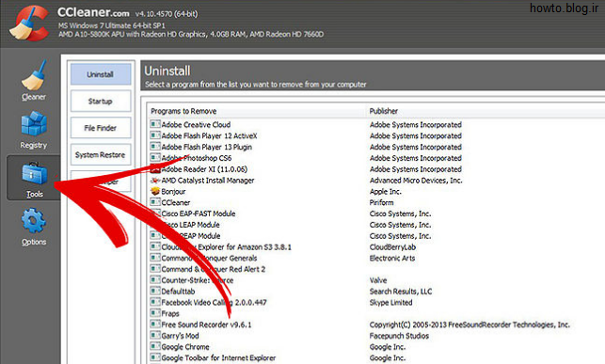Click the Bonjour box icon

pos(155,191)
